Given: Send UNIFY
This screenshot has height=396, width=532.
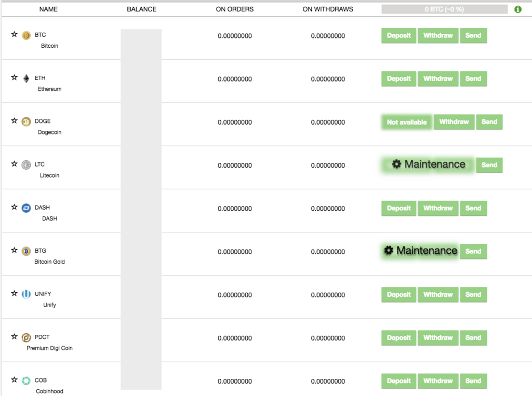Looking at the screenshot, I should pos(473,295).
